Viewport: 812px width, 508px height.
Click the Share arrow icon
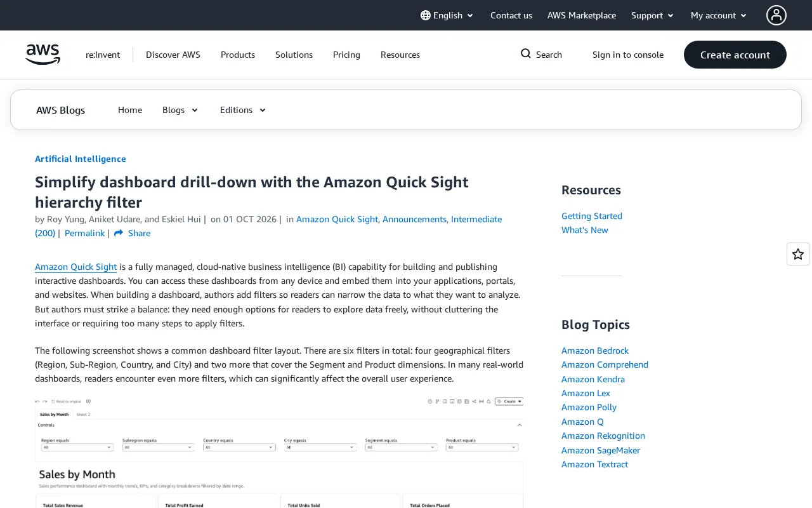coord(119,233)
